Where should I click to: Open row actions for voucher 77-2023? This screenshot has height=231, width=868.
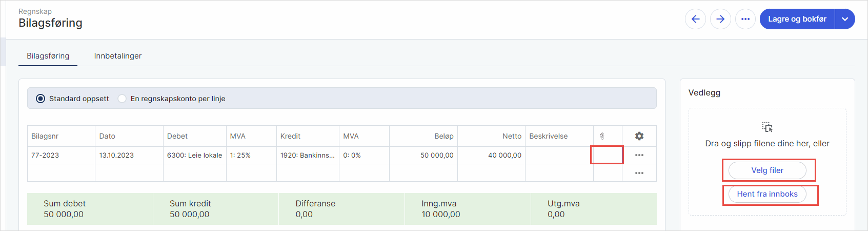pos(639,155)
